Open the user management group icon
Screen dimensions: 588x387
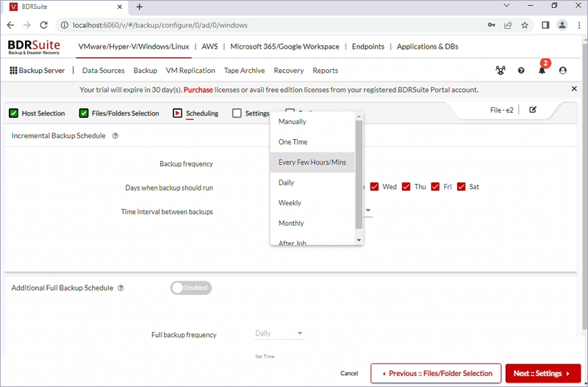tap(501, 70)
